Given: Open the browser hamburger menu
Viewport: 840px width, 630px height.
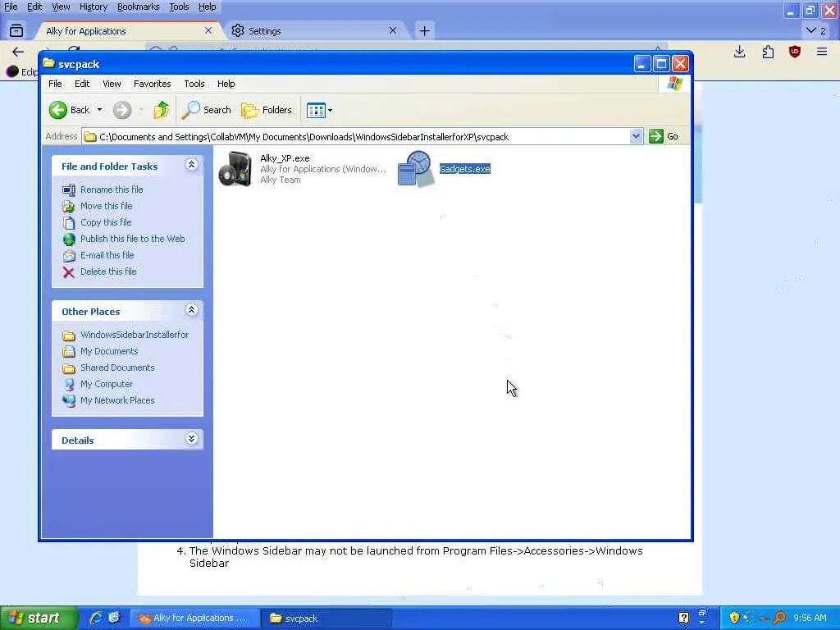Looking at the screenshot, I should tap(822, 52).
